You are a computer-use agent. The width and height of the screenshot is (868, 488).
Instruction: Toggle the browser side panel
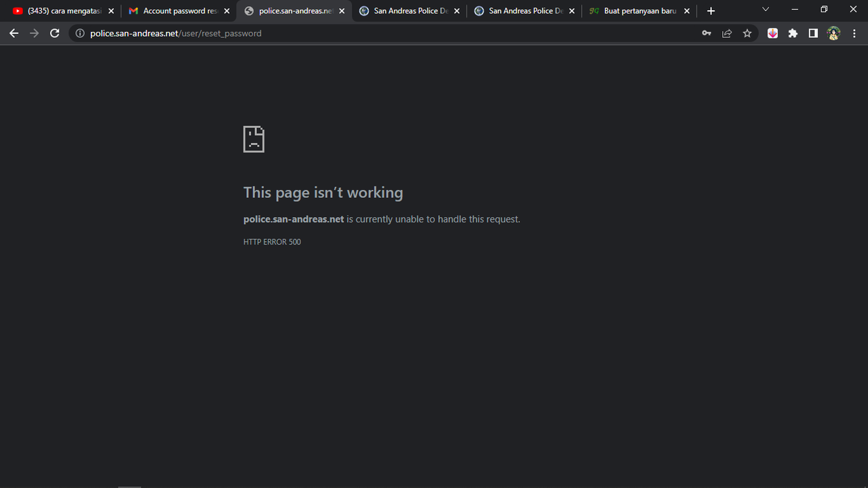(813, 33)
